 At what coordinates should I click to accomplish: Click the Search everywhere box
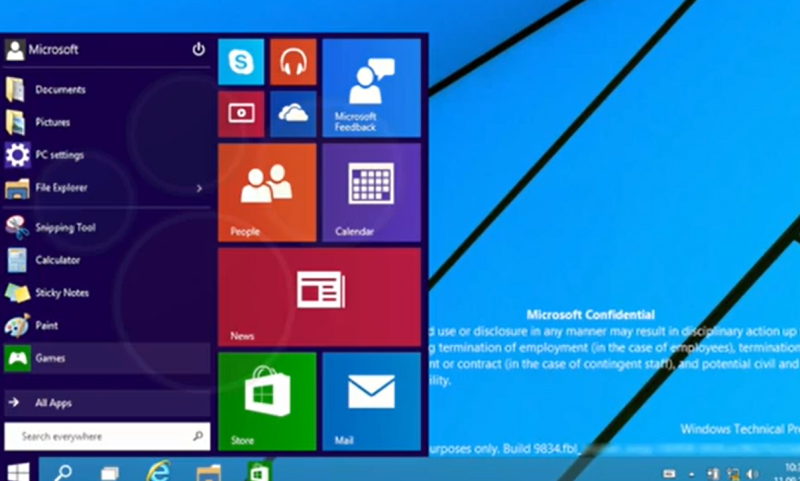click(x=107, y=436)
